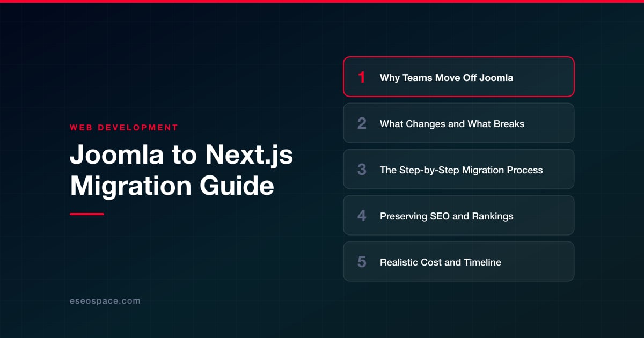Click the 'WEB DEVELOPMENT' category label

pyautogui.click(x=124, y=128)
